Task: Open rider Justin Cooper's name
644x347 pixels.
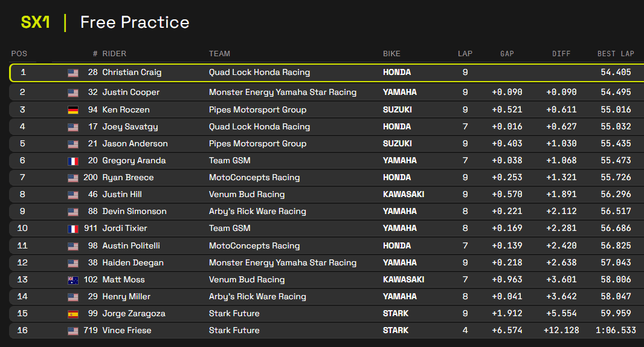Action: [131, 92]
